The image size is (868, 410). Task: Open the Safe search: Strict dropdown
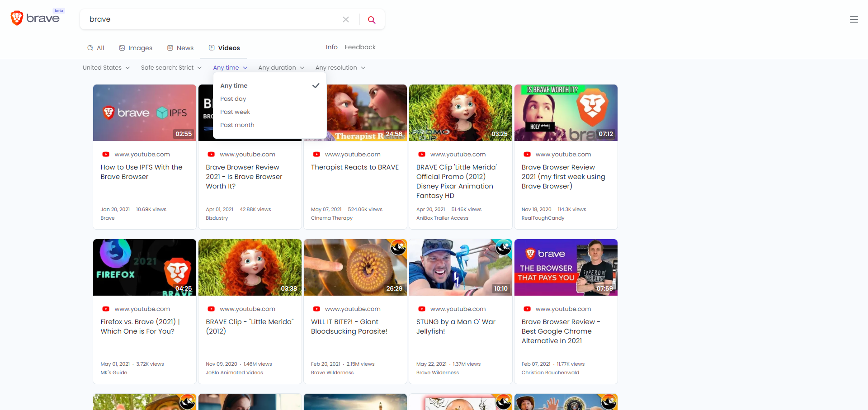coord(171,67)
